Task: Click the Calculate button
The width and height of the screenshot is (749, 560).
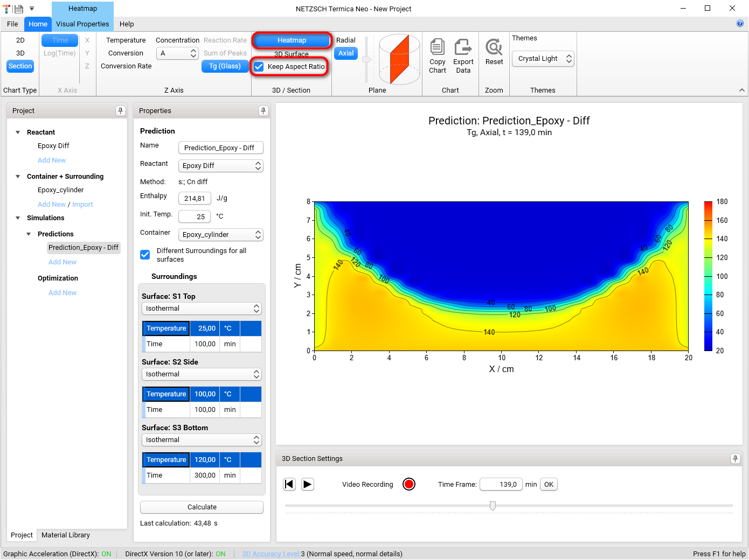Action: click(x=202, y=507)
